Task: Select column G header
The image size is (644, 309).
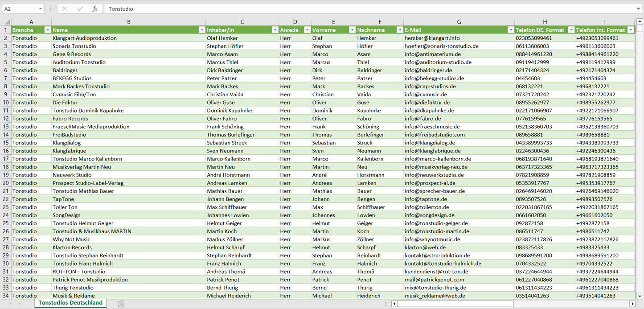Action: tap(459, 22)
